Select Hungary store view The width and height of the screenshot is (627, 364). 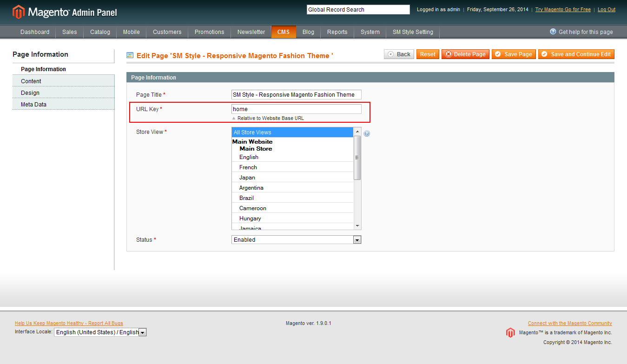coord(293,218)
